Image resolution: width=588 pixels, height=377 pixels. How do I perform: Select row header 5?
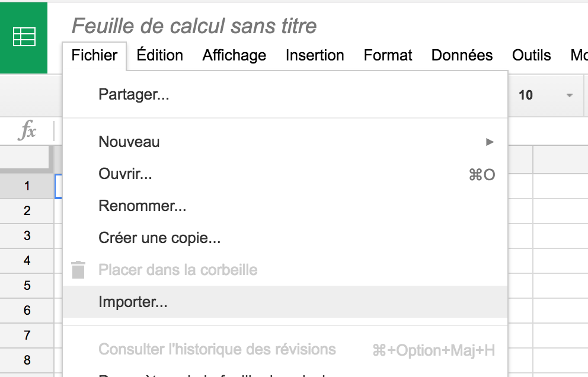[x=27, y=286]
